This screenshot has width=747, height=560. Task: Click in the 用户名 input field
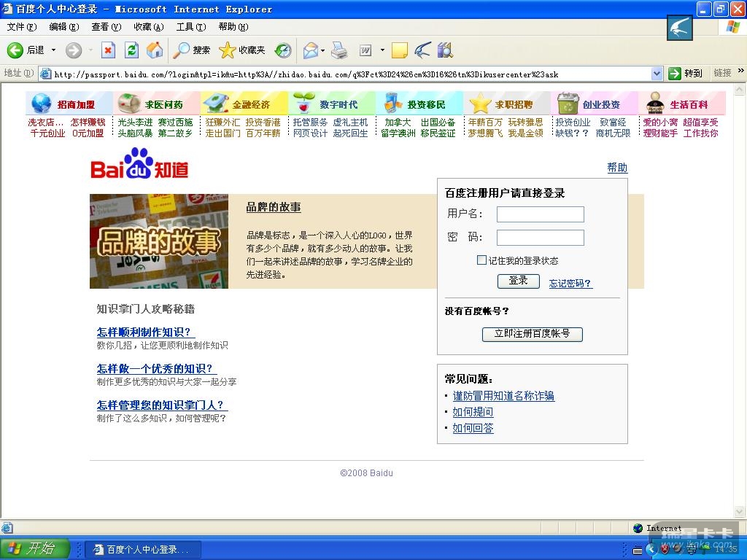(541, 214)
